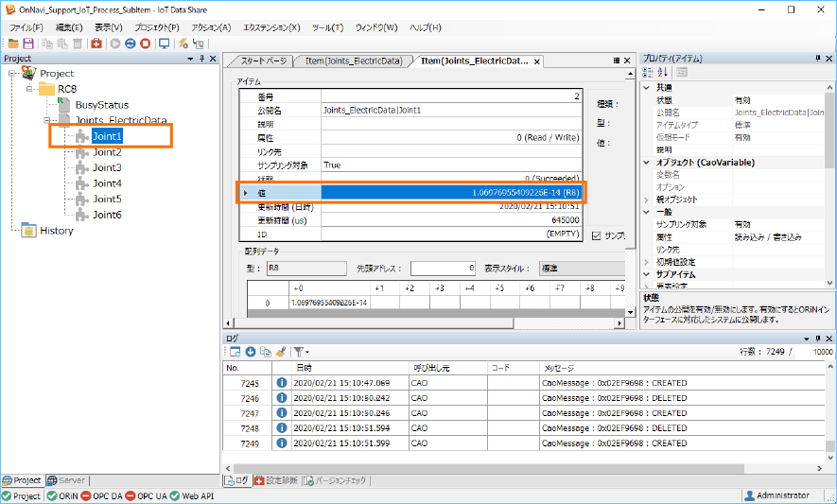This screenshot has width=837, height=504.
Task: Click the play/start toolbar icon
Action: pos(115,43)
